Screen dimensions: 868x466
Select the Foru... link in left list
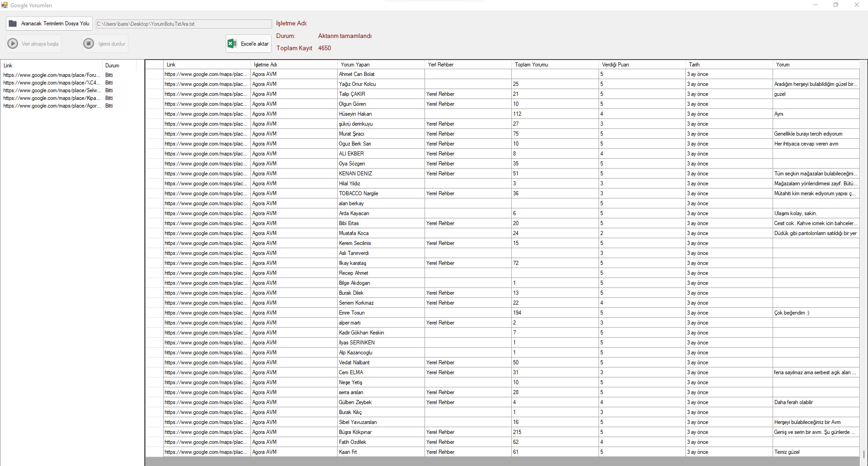(x=52, y=75)
